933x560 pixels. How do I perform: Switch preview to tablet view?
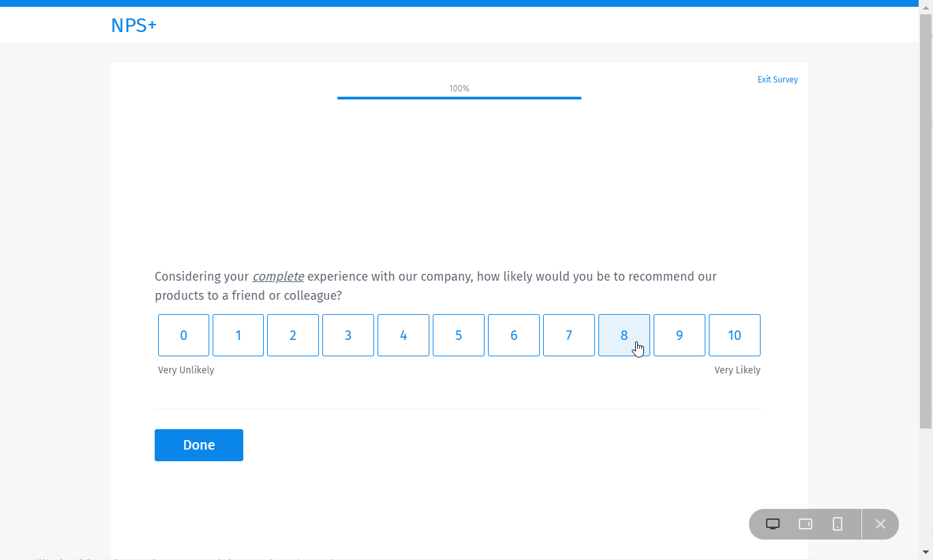coord(805,524)
